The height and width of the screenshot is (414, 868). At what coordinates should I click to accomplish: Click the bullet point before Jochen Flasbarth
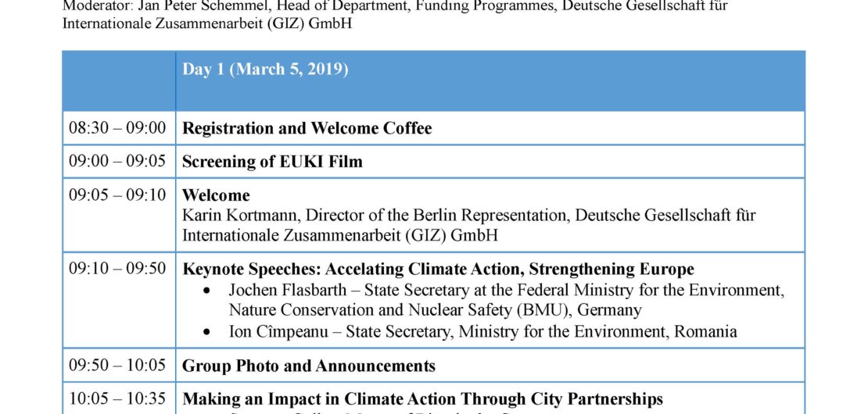coord(206,291)
